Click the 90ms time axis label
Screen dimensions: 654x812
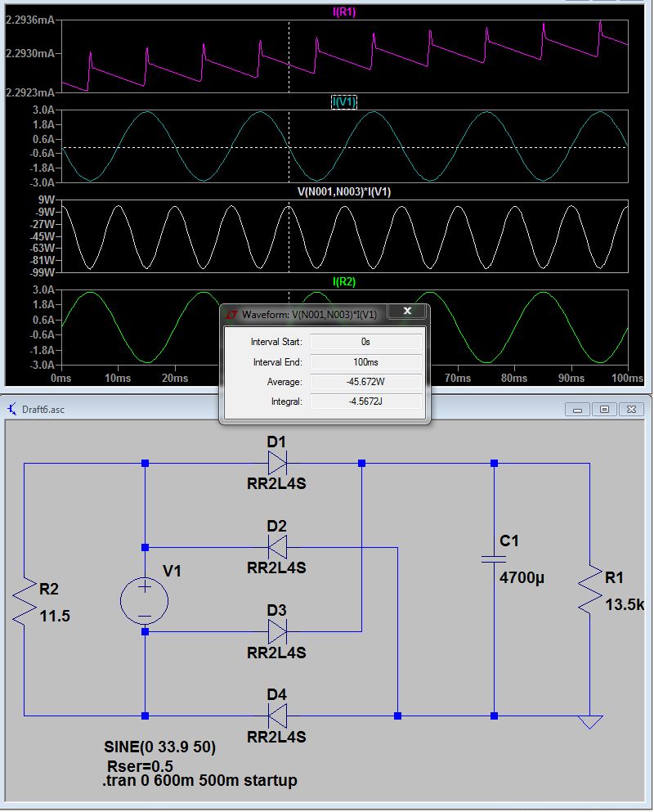click(571, 378)
